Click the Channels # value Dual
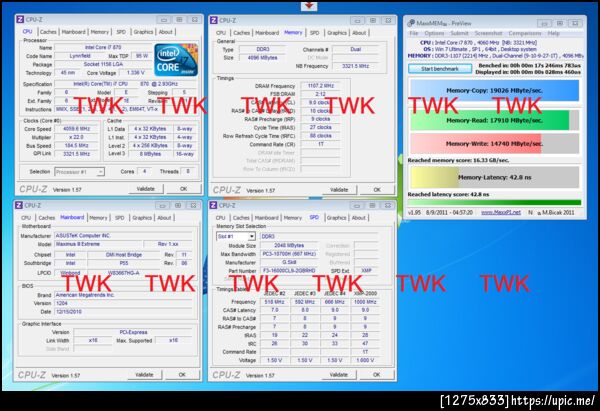This screenshot has height=411, width=600. coord(355,49)
